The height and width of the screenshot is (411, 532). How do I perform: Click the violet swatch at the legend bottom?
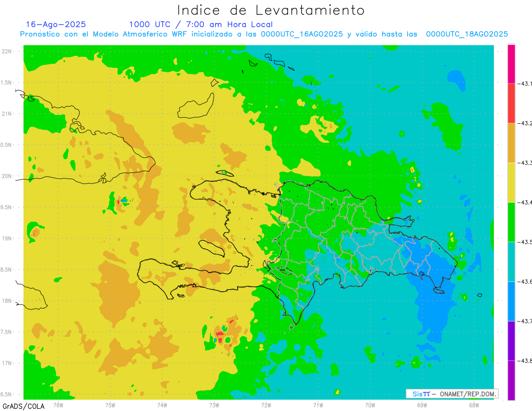511,380
